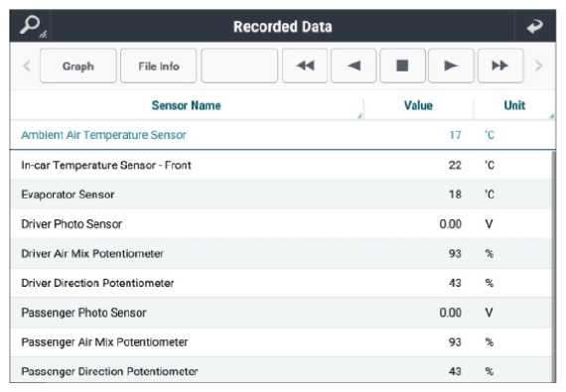Click the Value column header
Viewport: 566px width, 392px height.
click(418, 105)
